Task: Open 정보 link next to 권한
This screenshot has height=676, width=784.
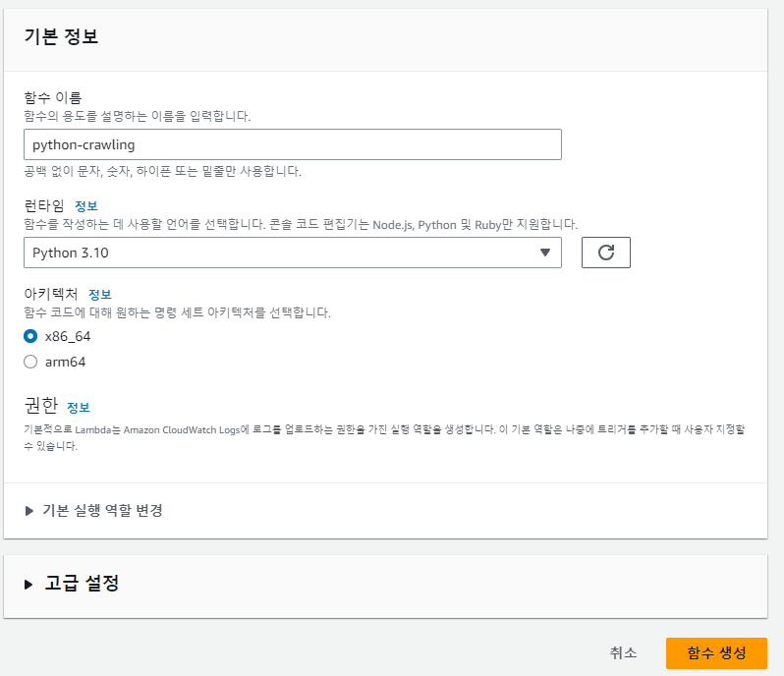Action: [x=79, y=408]
